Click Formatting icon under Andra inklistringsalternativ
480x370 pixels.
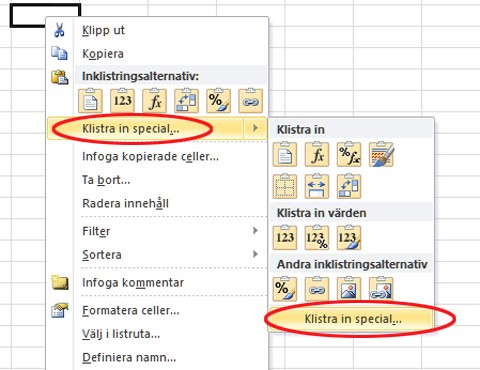pyautogui.click(x=285, y=289)
